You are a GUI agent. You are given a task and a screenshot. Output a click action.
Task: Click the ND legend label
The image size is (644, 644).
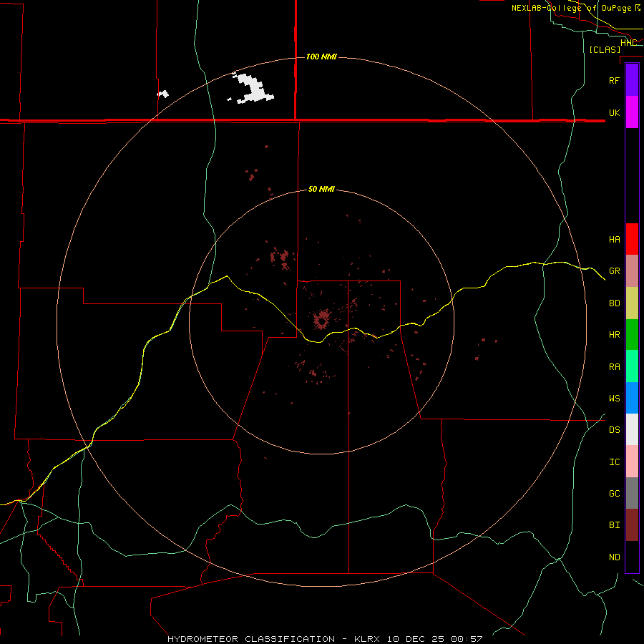614,557
